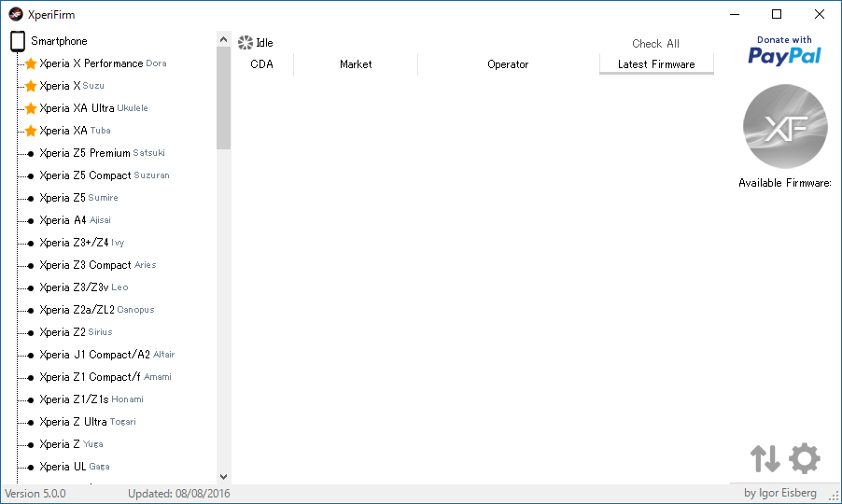Open the Donate with PayPal link

(x=784, y=50)
